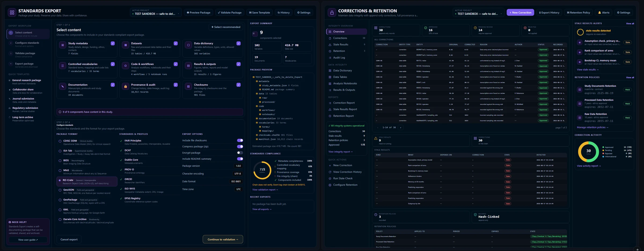Uncheck the Datasets checkbox
Viewport: 644px width, 251px height.
pos(175,43)
